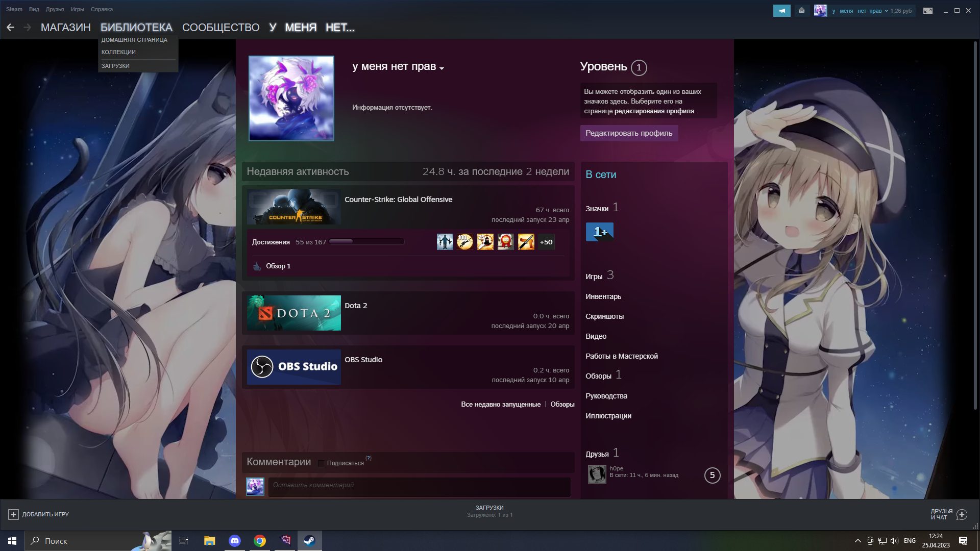
Task: Click friend hOpe's avatar
Action: (597, 474)
